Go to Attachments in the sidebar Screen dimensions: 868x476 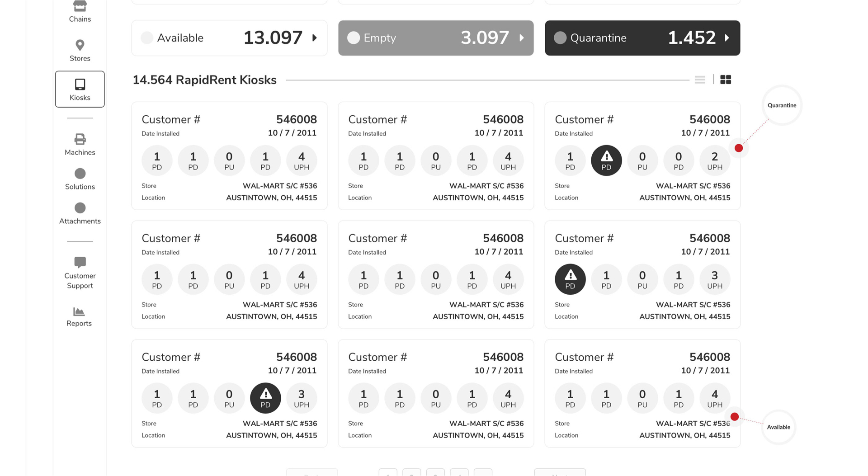click(80, 214)
